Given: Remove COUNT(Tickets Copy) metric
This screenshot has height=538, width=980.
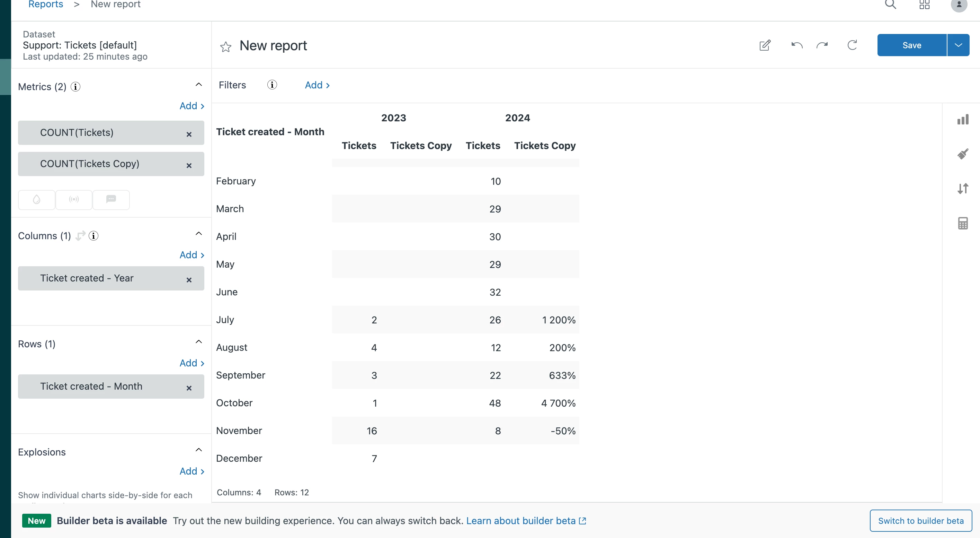Looking at the screenshot, I should click(189, 166).
